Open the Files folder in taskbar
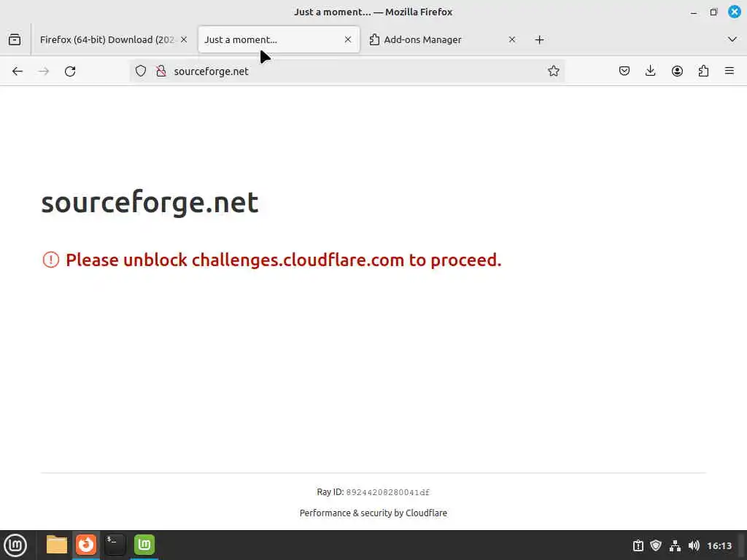The image size is (747, 560). 57,545
